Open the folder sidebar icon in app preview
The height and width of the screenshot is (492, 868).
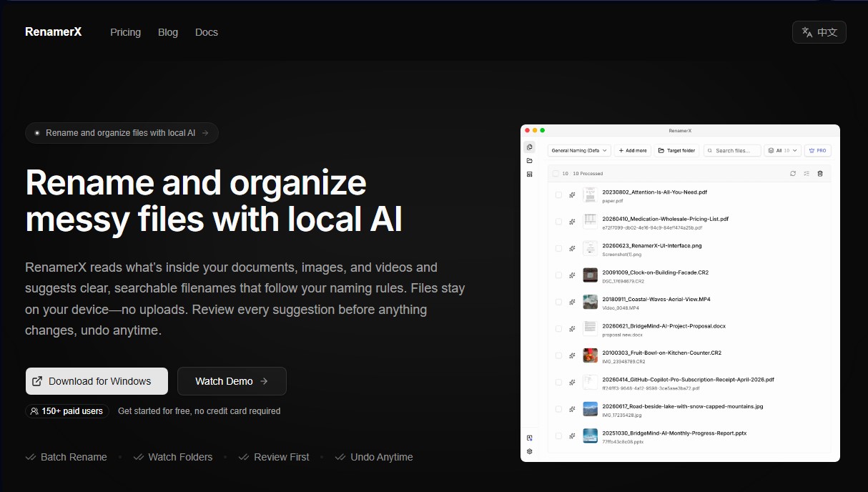530,161
